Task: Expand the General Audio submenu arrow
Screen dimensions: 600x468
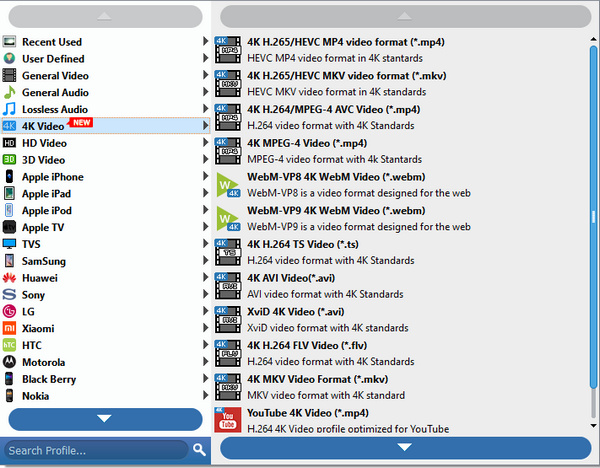Action: [205, 91]
